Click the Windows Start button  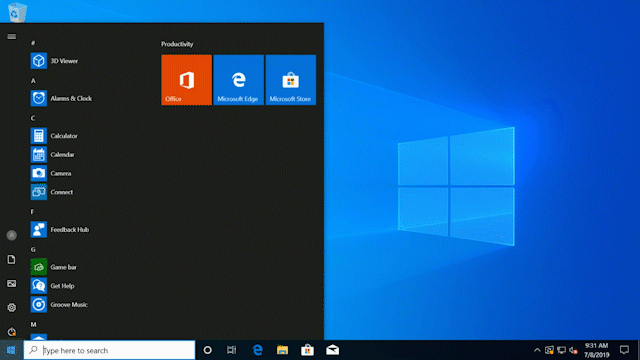pos(11,350)
